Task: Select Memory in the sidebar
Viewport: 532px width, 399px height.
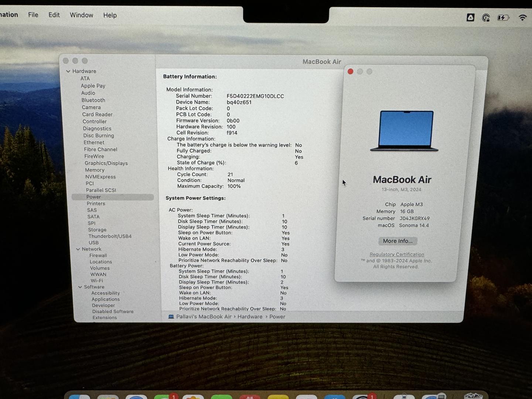Action: [95, 170]
